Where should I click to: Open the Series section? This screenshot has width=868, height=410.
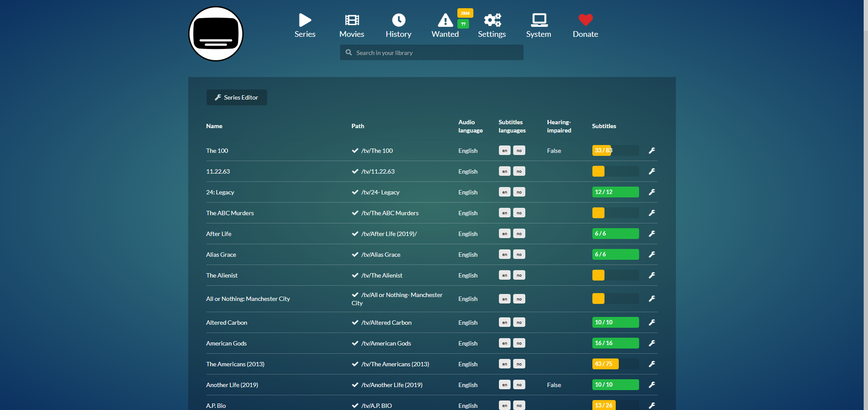click(x=305, y=26)
